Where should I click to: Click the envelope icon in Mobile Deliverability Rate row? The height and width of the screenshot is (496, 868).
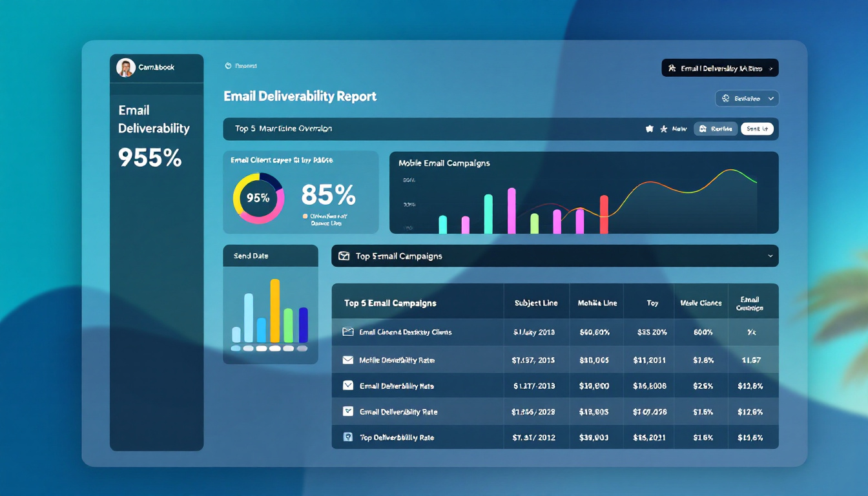(347, 360)
